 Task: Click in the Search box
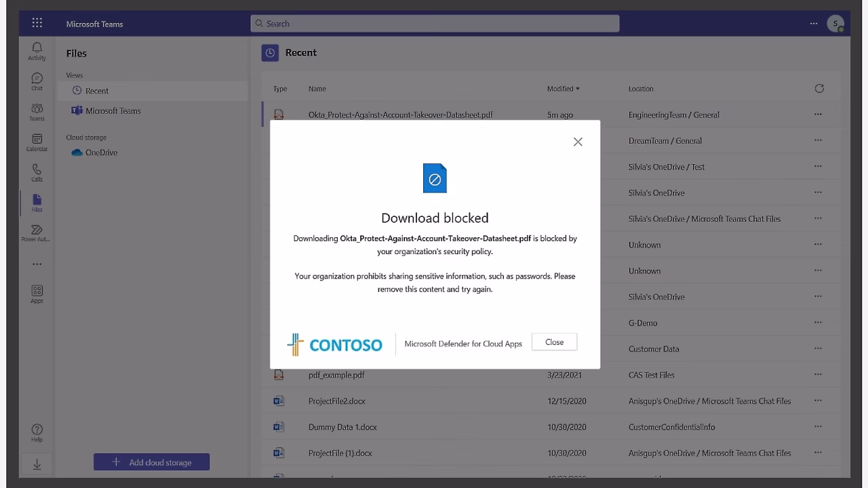coord(435,24)
